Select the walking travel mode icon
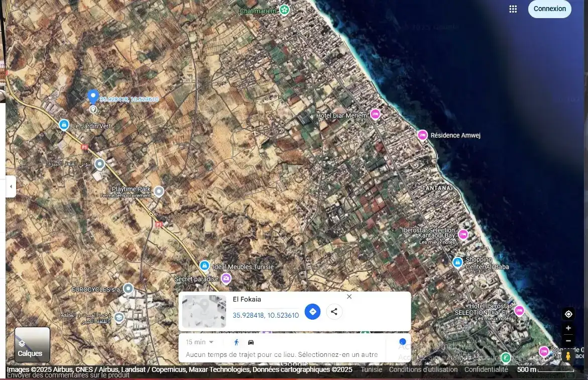This screenshot has height=380, width=588. 236,342
